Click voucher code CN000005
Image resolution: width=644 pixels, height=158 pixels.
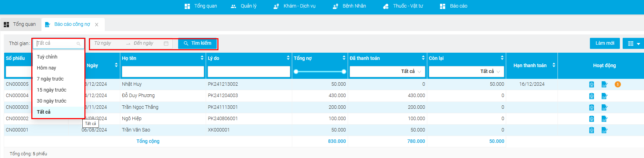pyautogui.click(x=17, y=84)
